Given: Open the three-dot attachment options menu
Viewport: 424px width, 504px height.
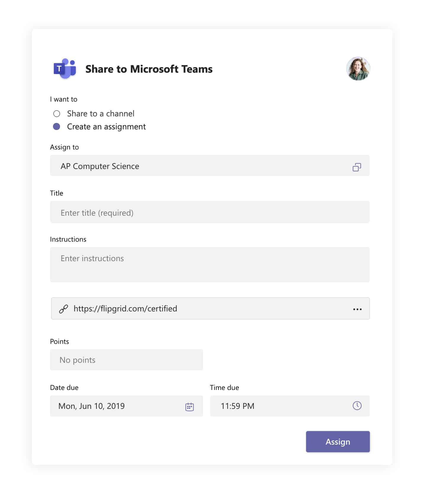Looking at the screenshot, I should click(357, 309).
